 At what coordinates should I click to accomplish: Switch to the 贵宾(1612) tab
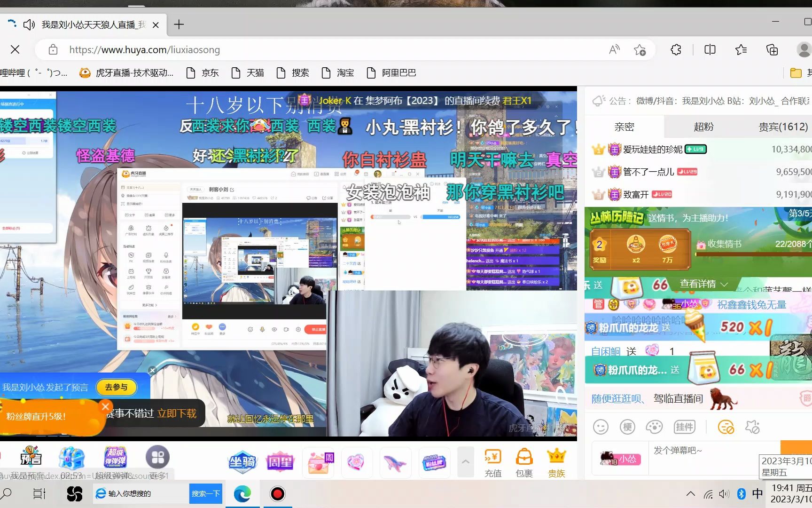point(783,127)
